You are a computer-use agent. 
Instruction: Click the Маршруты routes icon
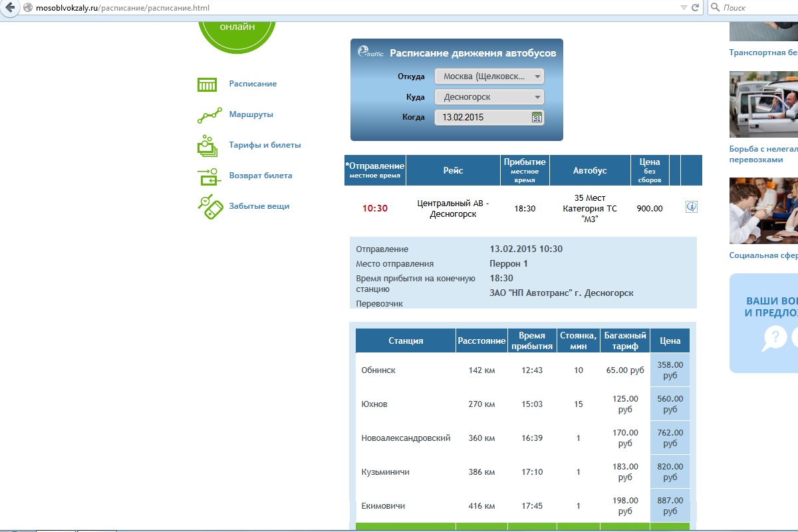[x=209, y=115]
